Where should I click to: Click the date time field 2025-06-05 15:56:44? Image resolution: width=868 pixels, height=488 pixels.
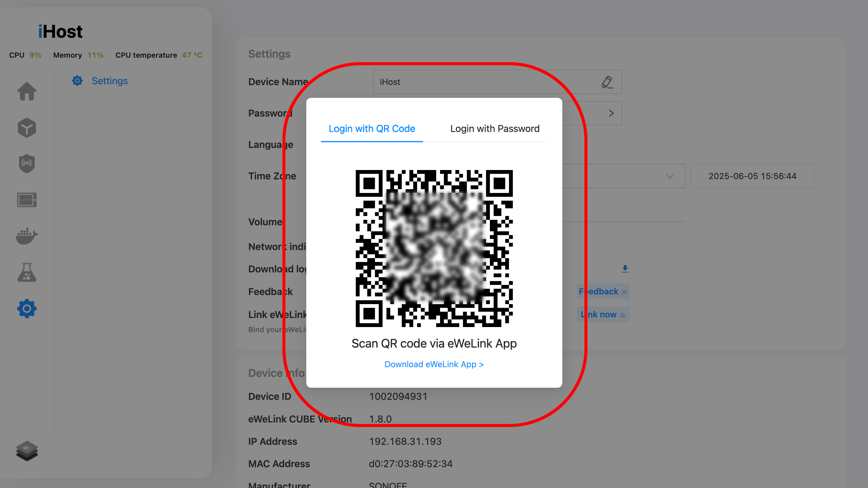pyautogui.click(x=752, y=176)
